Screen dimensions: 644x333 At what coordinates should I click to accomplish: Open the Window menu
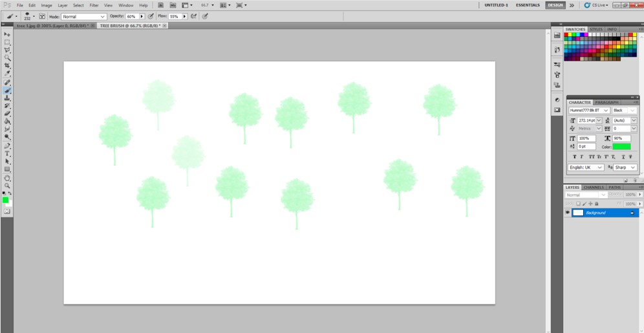pyautogui.click(x=125, y=5)
